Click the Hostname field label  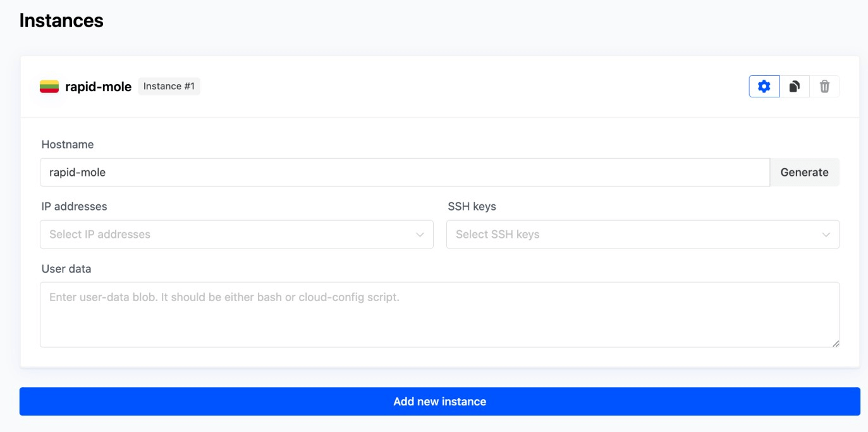tap(68, 144)
